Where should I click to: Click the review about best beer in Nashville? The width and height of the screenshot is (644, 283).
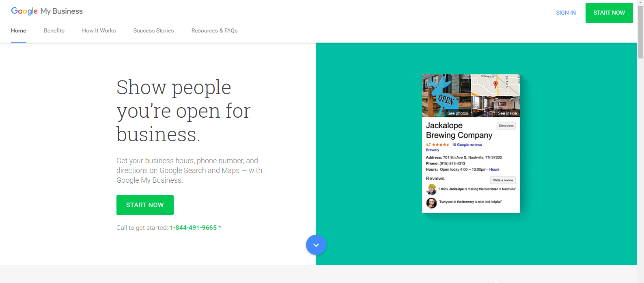[x=477, y=189]
